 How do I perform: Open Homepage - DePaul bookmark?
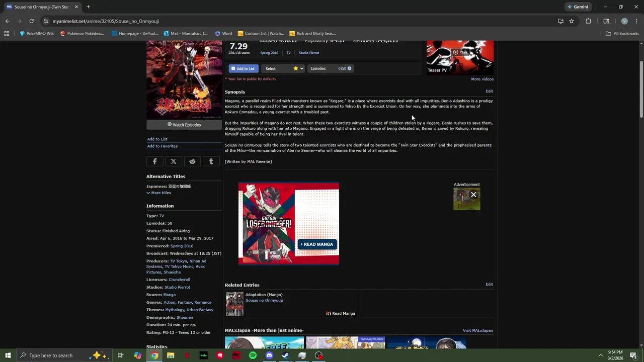(135, 34)
